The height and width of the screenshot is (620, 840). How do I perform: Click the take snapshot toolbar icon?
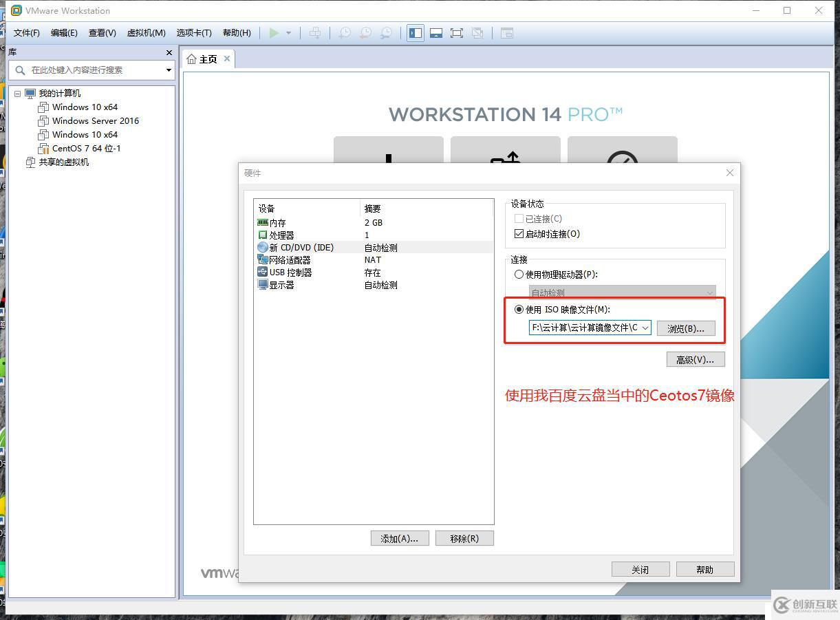pos(344,33)
